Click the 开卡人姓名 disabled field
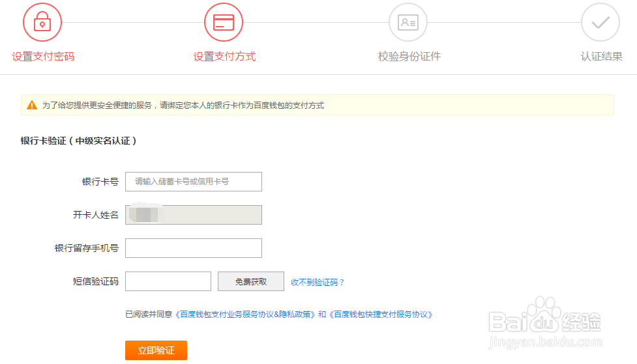Viewport: 637px width, 364px height. 194,215
